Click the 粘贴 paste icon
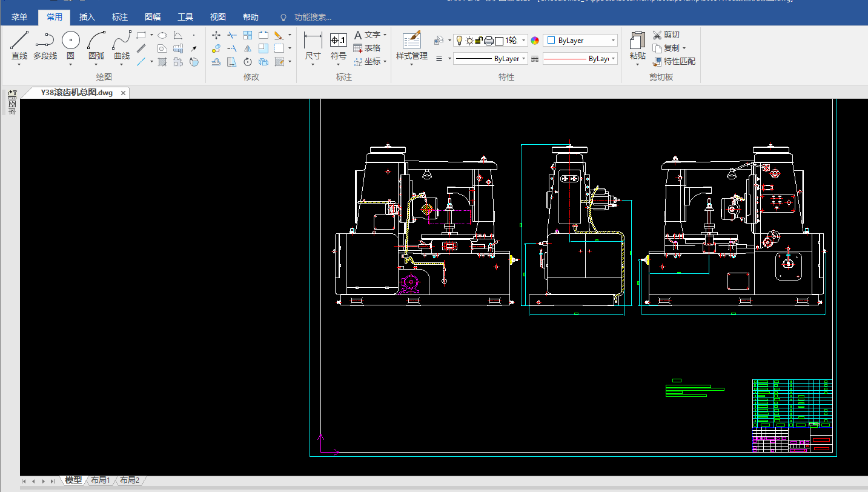 point(637,46)
